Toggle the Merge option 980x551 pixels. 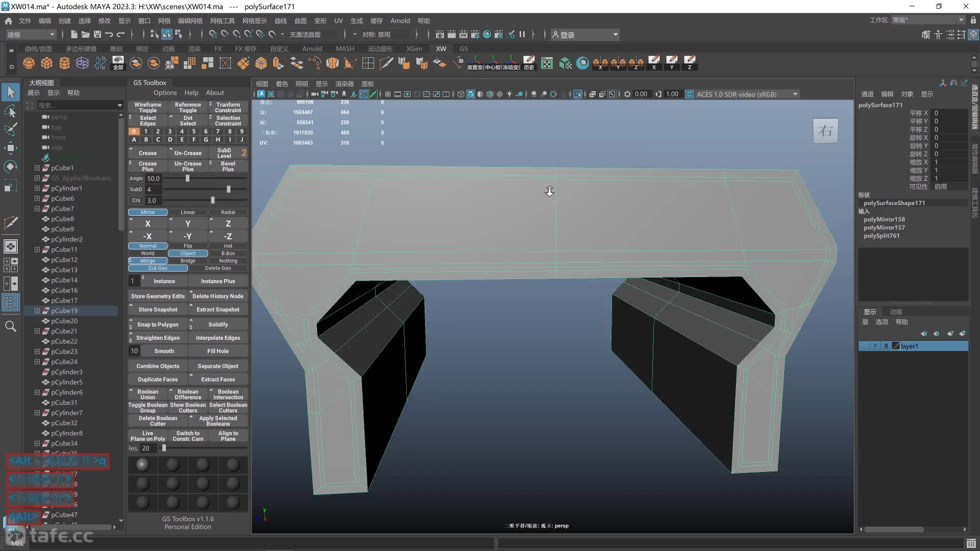[x=148, y=261]
